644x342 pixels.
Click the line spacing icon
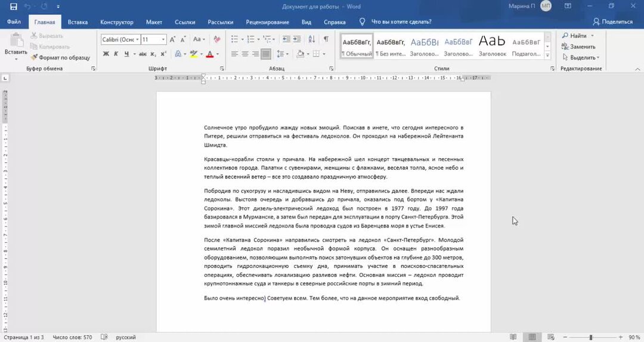(x=280, y=54)
